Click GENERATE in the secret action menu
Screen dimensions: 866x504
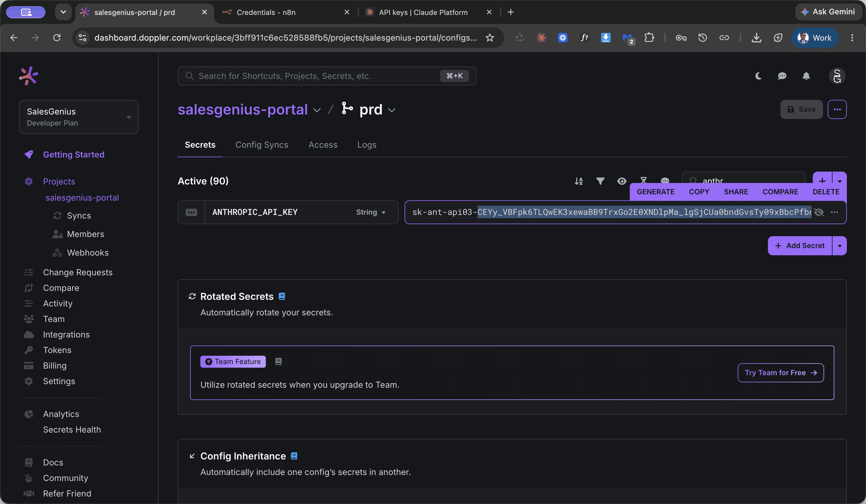(x=655, y=192)
